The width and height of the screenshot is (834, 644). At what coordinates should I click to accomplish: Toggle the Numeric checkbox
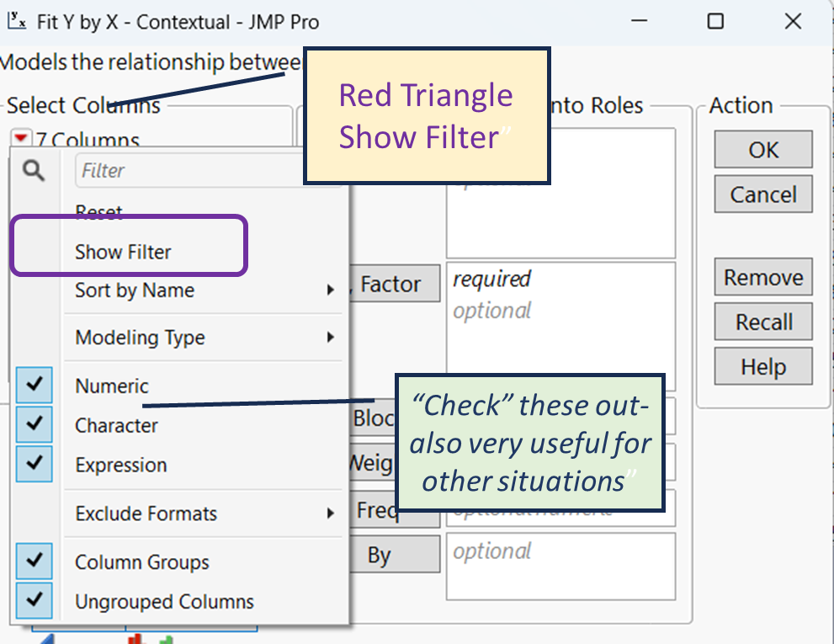click(x=34, y=386)
